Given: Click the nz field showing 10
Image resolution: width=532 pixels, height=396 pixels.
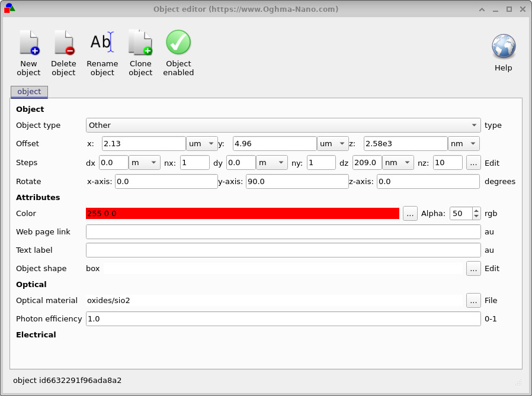Looking at the screenshot, I should point(448,162).
